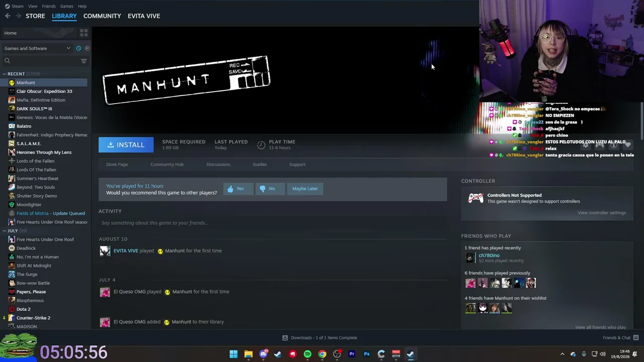Open Friends & Chat panel
644x362 pixels.
pyautogui.click(x=620, y=338)
